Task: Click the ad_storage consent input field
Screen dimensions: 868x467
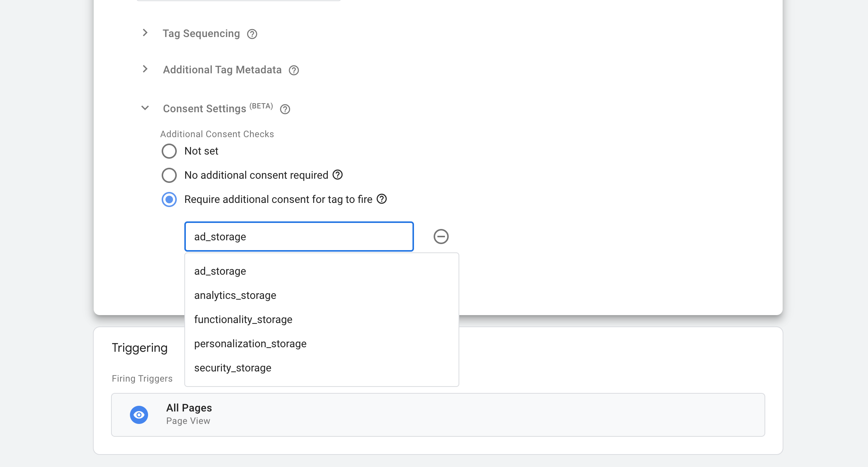Action: [298, 237]
